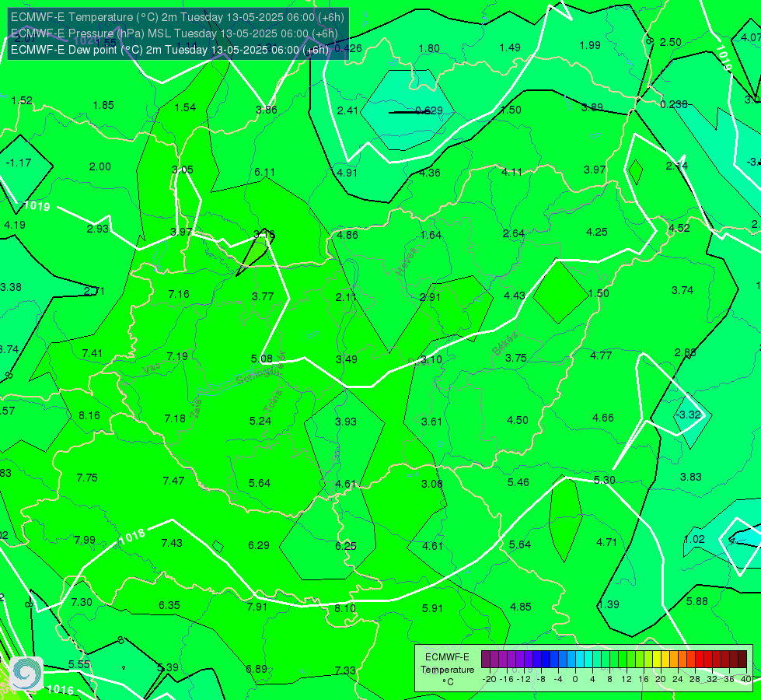761x700 pixels.
Task: Click the dew point value 8.16
Action: tap(89, 415)
